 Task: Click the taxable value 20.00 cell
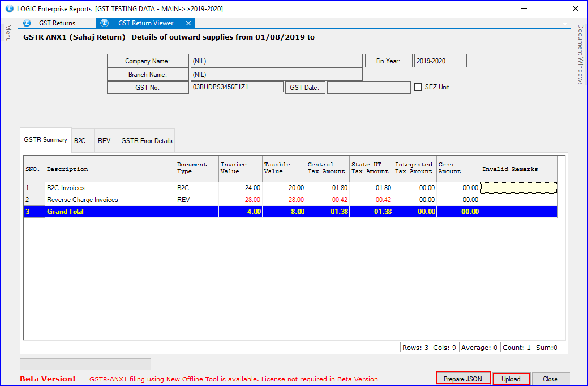pos(284,188)
